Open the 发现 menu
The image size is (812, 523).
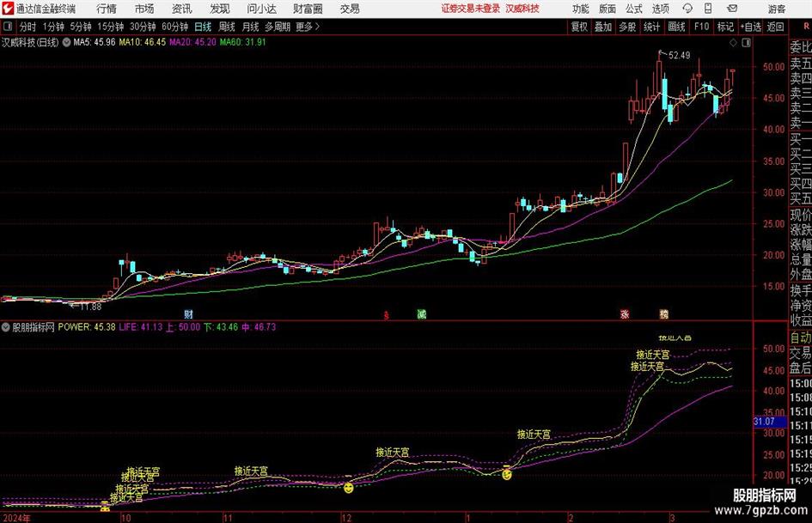(220, 9)
